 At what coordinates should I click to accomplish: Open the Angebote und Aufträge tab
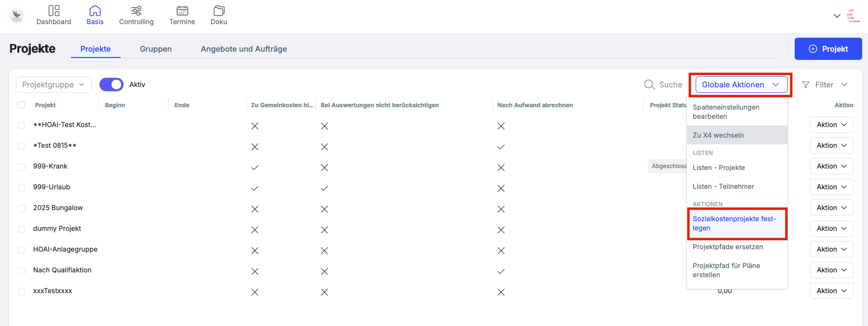pos(244,49)
